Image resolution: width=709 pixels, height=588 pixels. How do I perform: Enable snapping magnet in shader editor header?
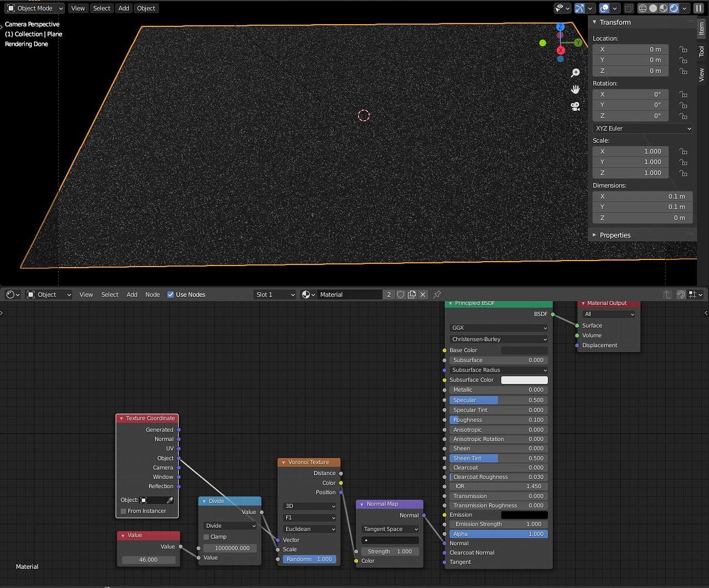coord(681,295)
